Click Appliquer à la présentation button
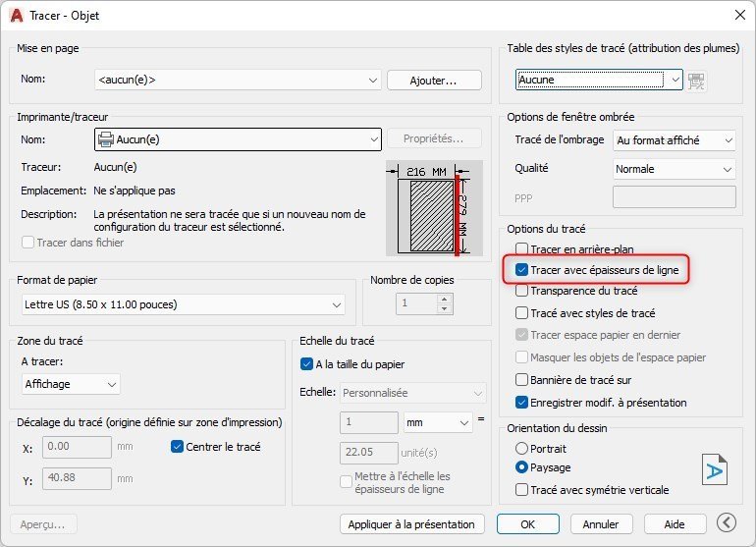756x547 pixels. tap(411, 524)
